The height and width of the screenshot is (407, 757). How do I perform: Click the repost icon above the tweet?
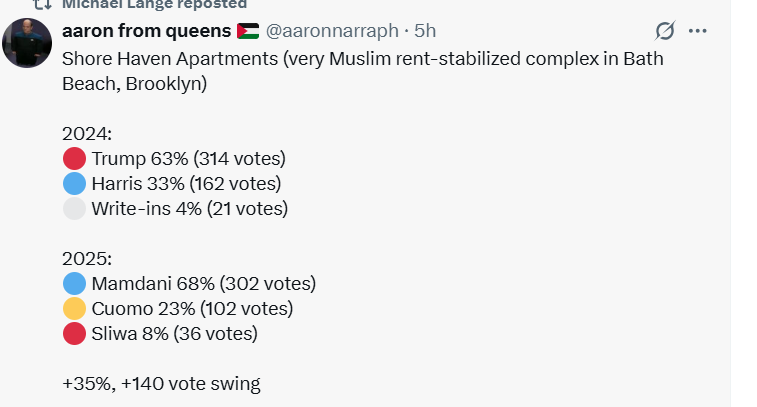42,5
